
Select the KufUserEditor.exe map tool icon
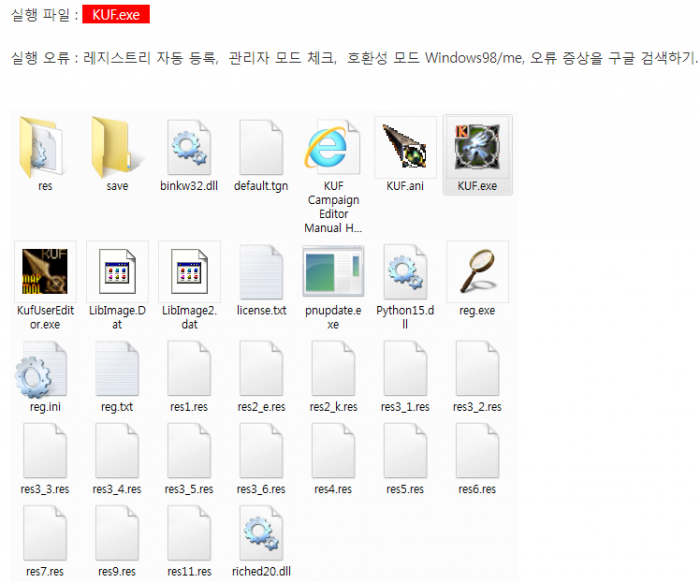45,271
